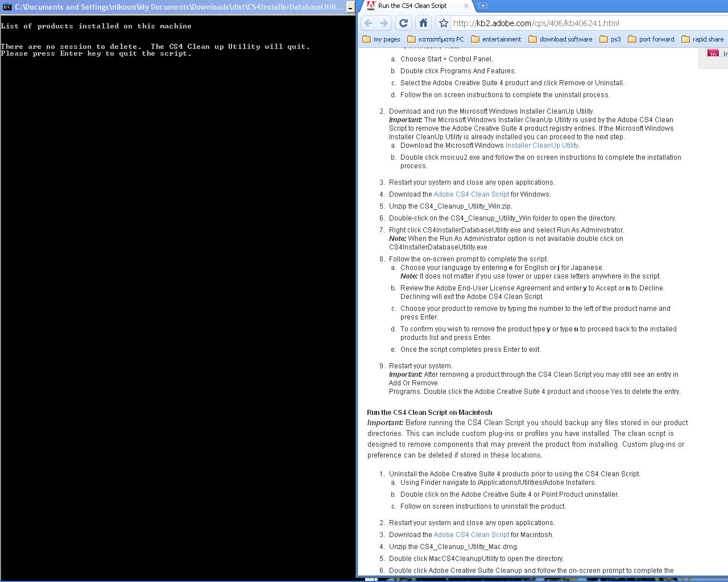
Task: Click Adobe CS4 Clean Script link for Macintosh
Action: click(471, 535)
